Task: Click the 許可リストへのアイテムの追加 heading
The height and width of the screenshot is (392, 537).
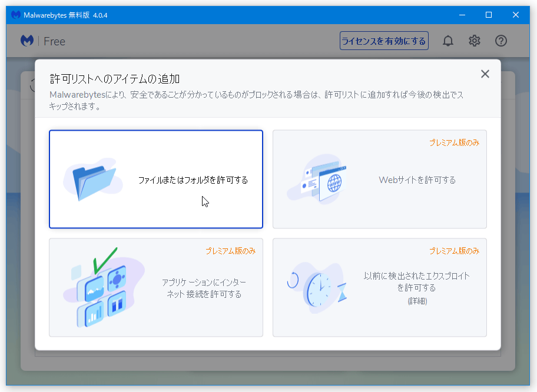Action: point(115,79)
